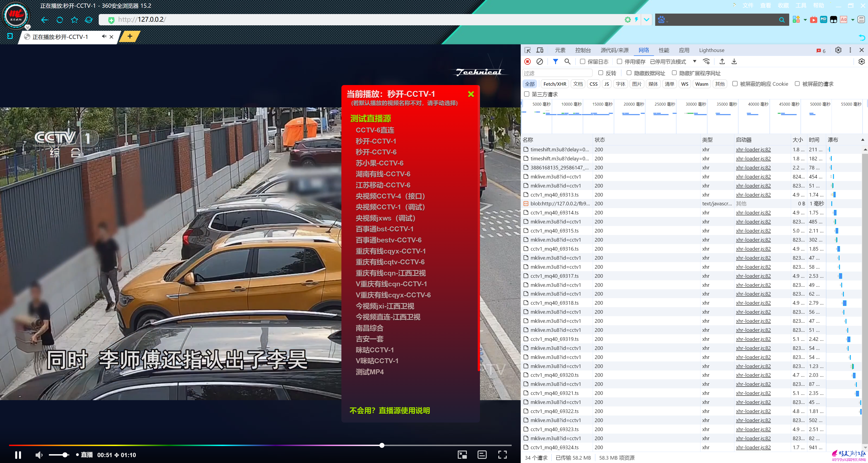Filter requests by Fetch/XHR
Image resolution: width=868 pixels, height=463 pixels.
tap(555, 84)
